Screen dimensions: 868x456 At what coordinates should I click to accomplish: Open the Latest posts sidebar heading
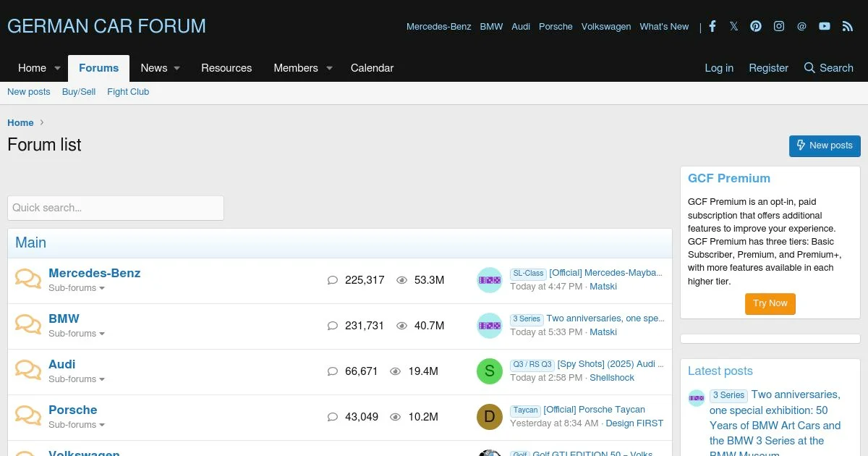tap(720, 371)
